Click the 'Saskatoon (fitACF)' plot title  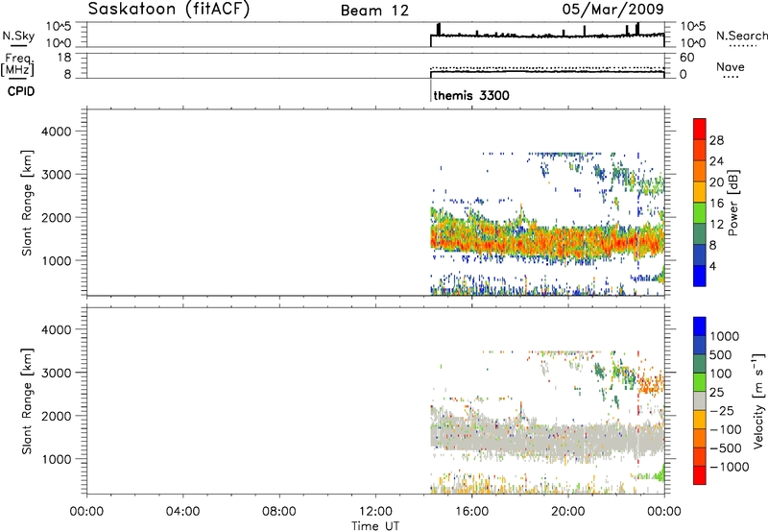(169, 10)
